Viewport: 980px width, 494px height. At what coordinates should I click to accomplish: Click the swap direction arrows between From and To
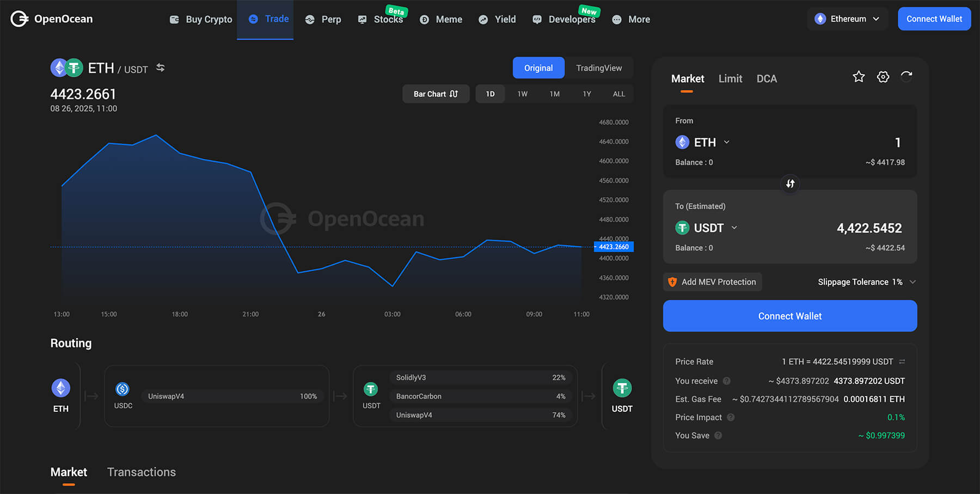(x=789, y=184)
